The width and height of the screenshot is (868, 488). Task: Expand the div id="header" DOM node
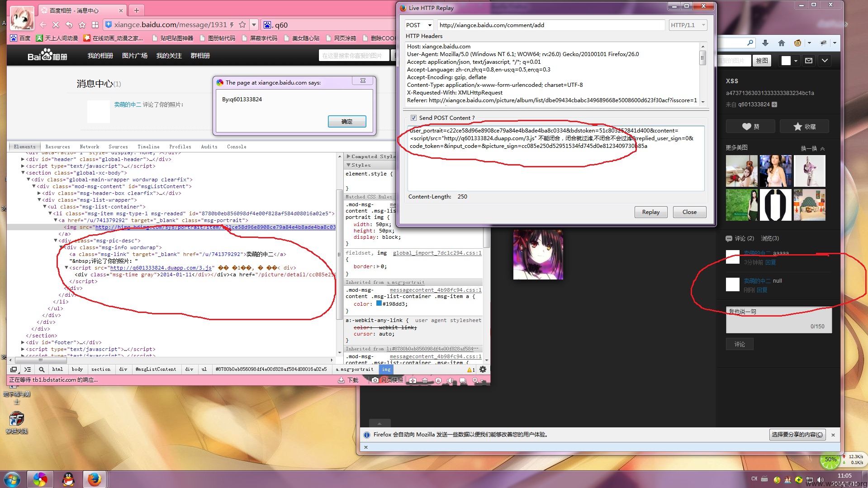(23, 159)
